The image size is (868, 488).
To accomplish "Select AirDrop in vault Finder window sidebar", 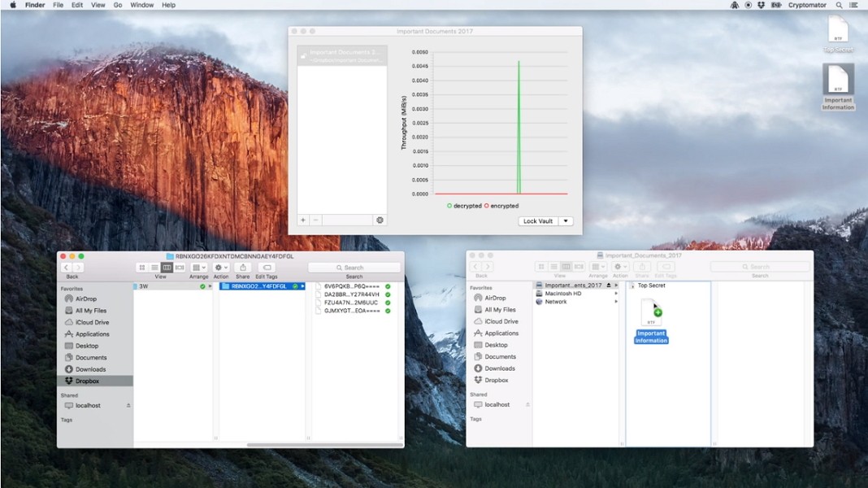I will coord(495,298).
